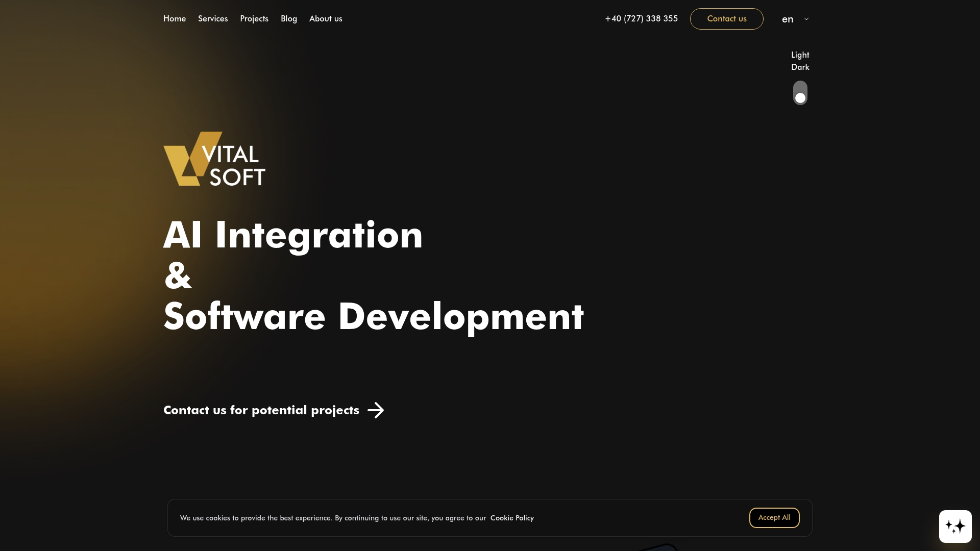Open the AI sparkle assistant widget
The image size is (980, 551).
click(x=955, y=526)
